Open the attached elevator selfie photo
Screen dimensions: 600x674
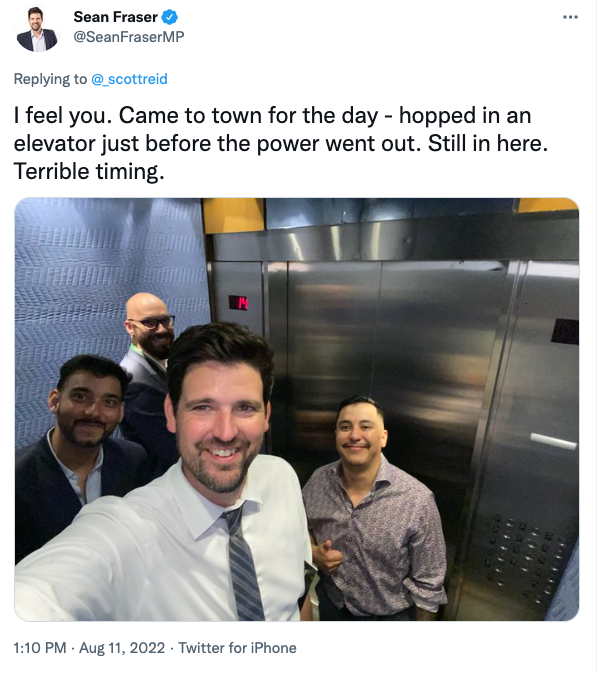point(297,409)
